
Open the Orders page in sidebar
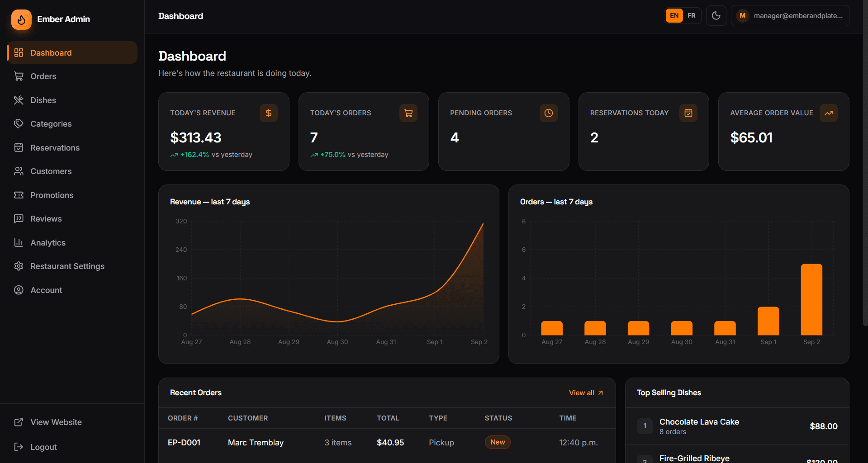(x=72, y=76)
